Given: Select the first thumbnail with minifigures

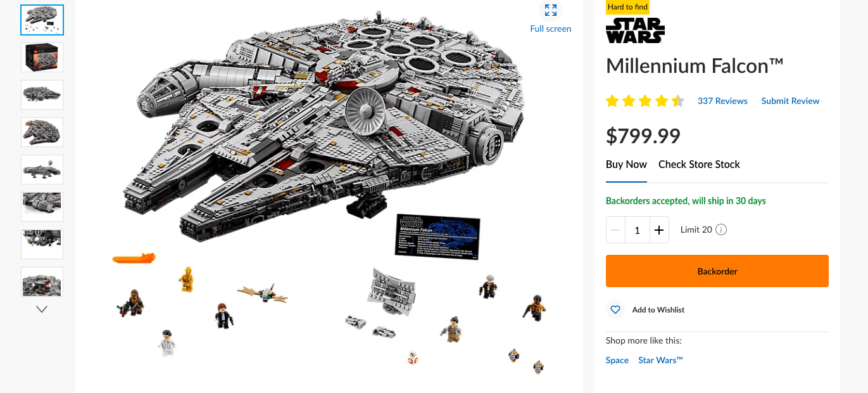Looking at the screenshot, I should coord(42,20).
